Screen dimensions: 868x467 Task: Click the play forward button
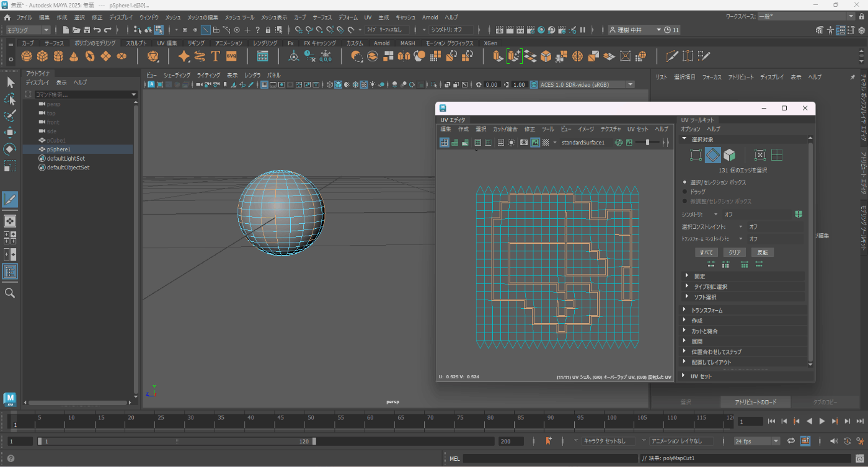tap(822, 421)
